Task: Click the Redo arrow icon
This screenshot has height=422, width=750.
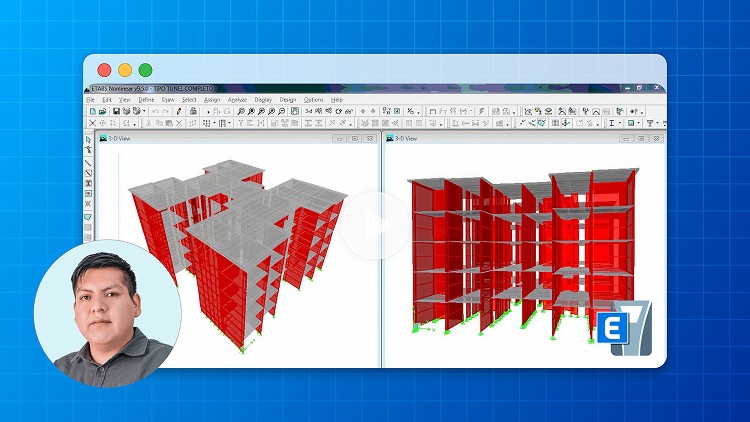Action: click(x=165, y=111)
